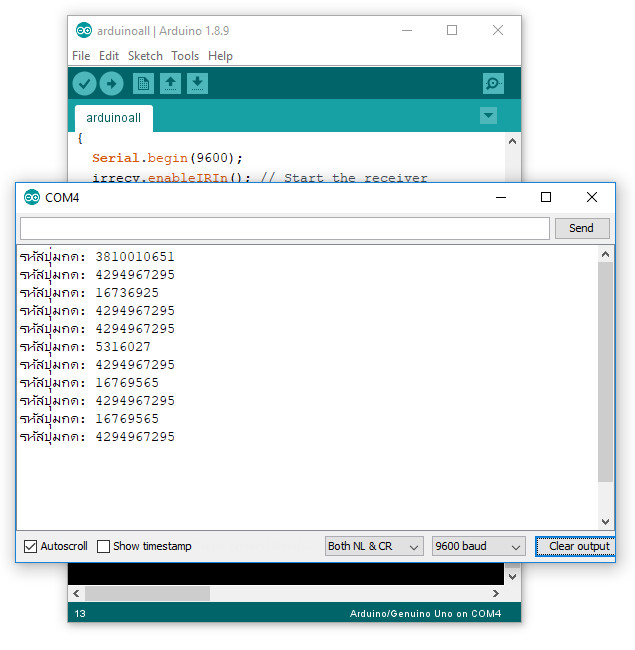This screenshot has height=650, width=635.
Task: Click horizontal scrollbar left arrow in editor
Action: [76, 593]
